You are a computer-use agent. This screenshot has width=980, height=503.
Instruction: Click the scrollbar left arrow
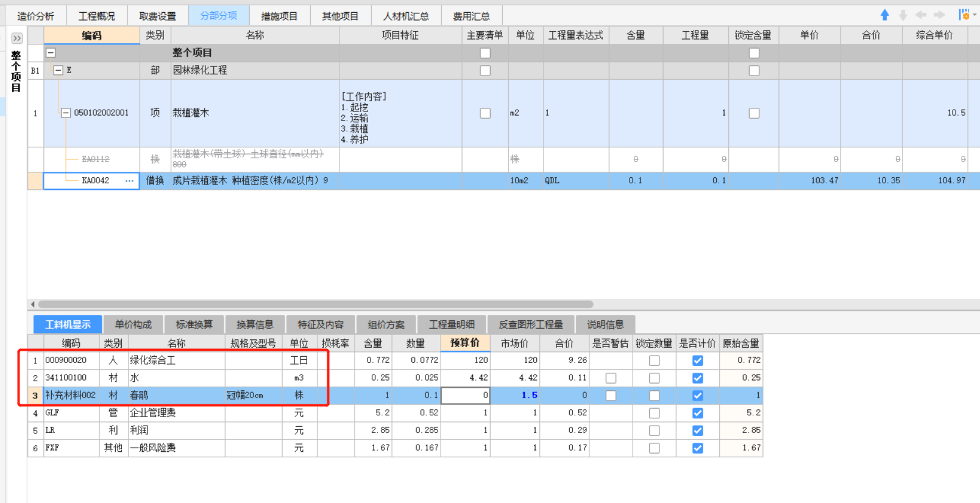click(32, 304)
